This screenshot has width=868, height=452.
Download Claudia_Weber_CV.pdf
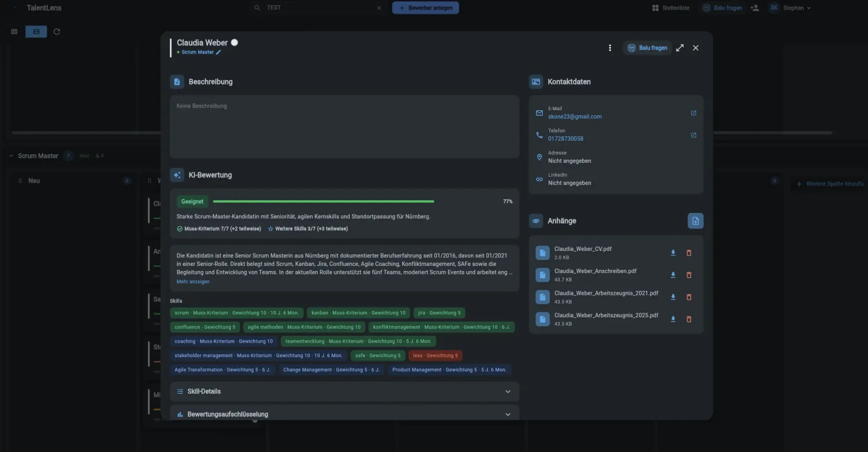click(x=673, y=253)
